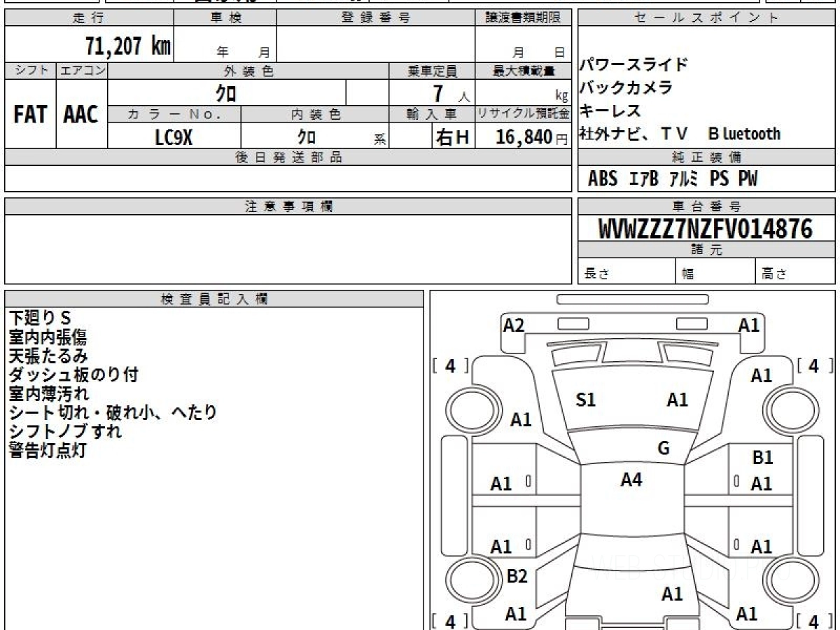The image size is (840, 630).
Task: Select the 車台番号 header
Action: click(x=706, y=206)
